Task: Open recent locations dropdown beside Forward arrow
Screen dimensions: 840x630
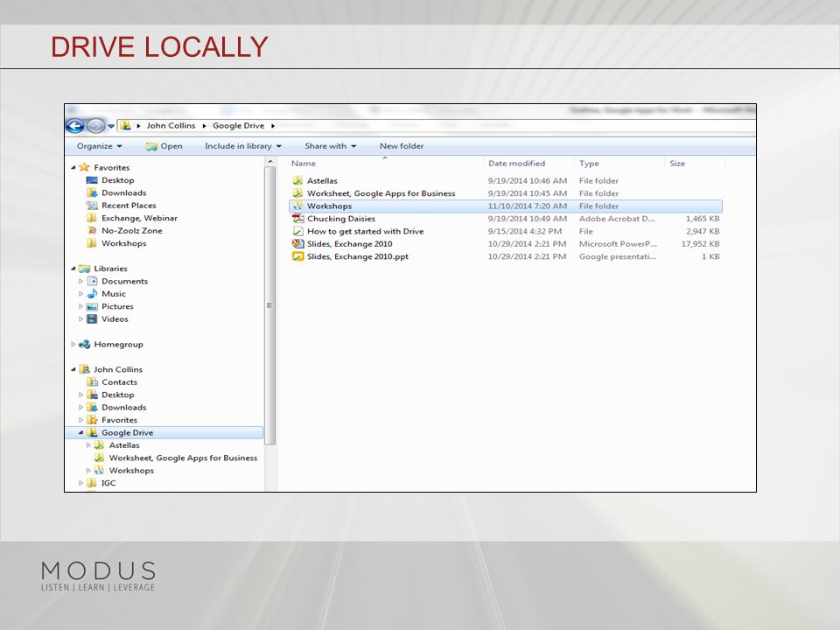Action: 111,126
